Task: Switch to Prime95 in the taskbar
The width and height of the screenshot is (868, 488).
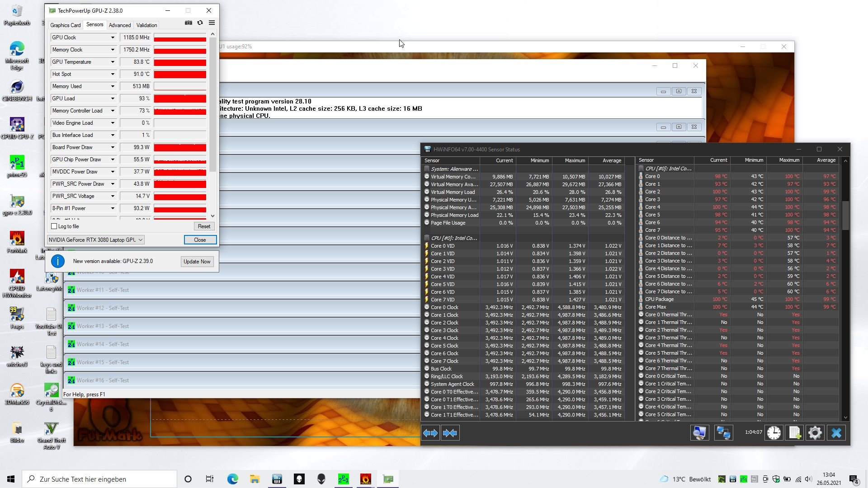Action: (x=344, y=479)
